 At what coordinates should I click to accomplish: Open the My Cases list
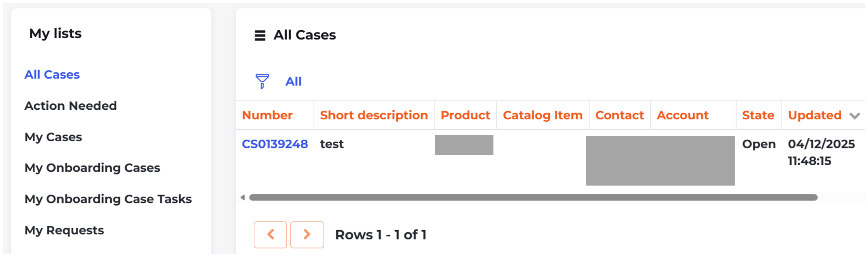53,137
